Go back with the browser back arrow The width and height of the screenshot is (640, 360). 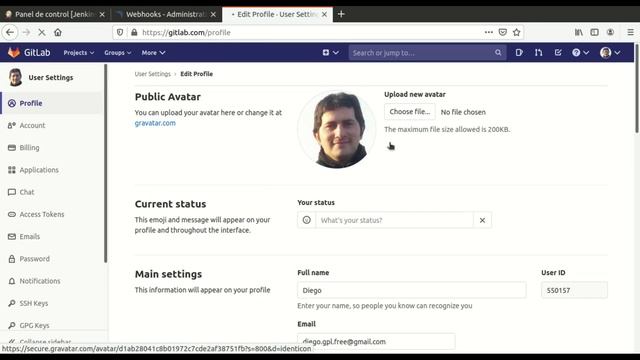(10, 32)
